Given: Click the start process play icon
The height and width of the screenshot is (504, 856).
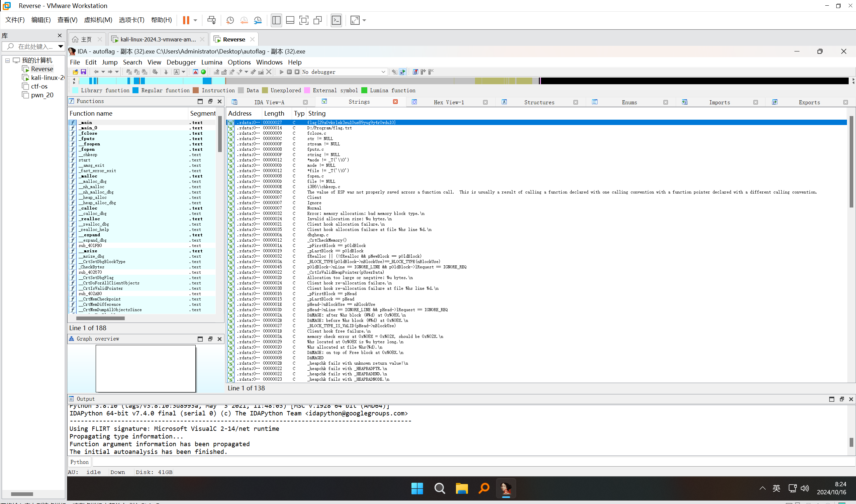Looking at the screenshot, I should (281, 72).
